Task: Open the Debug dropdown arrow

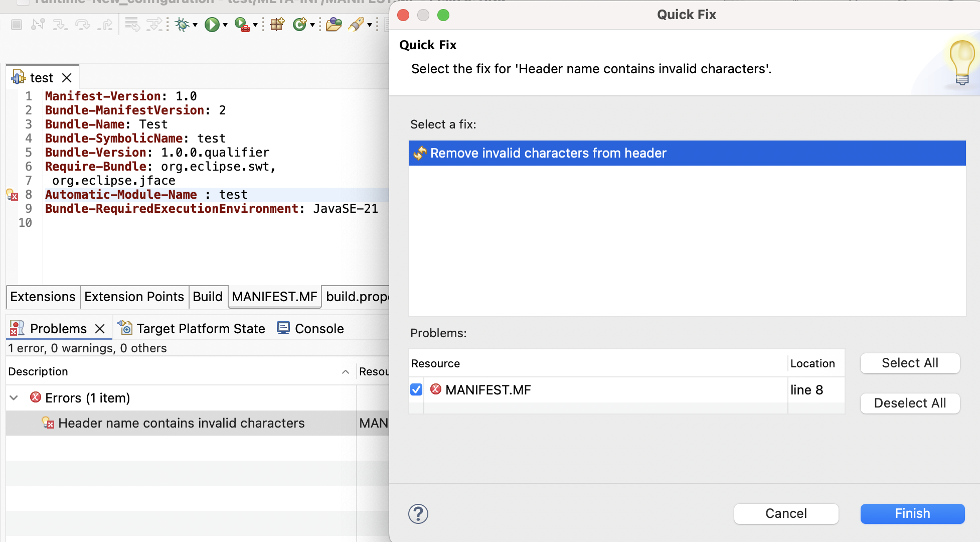Action: (x=195, y=25)
